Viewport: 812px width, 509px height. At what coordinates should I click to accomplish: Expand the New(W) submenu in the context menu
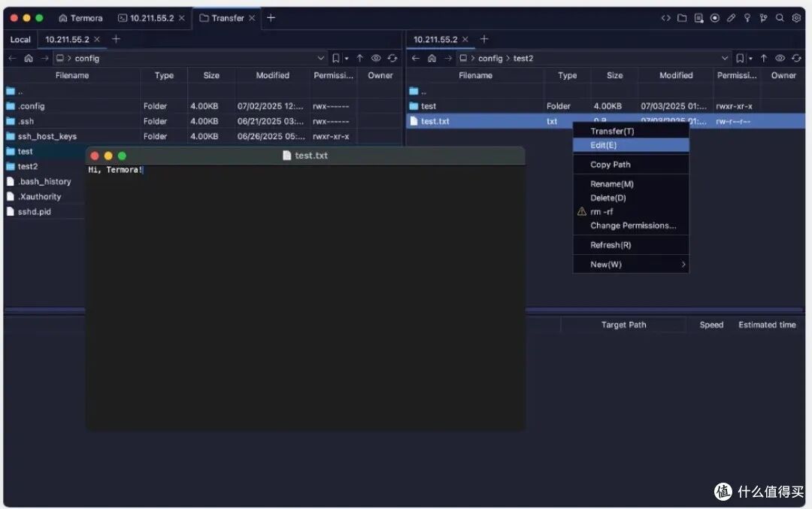pos(630,264)
